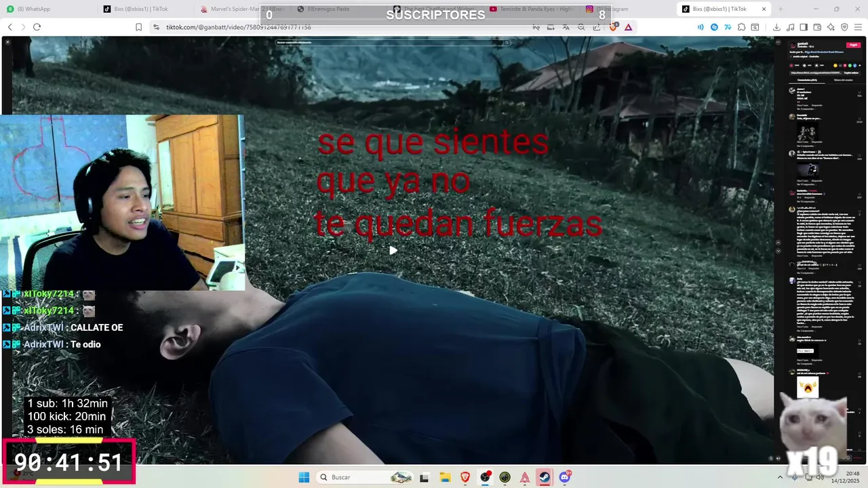Screen dimensions: 868x488
Task: Go back with the browser back arrow
Action: click(9, 27)
